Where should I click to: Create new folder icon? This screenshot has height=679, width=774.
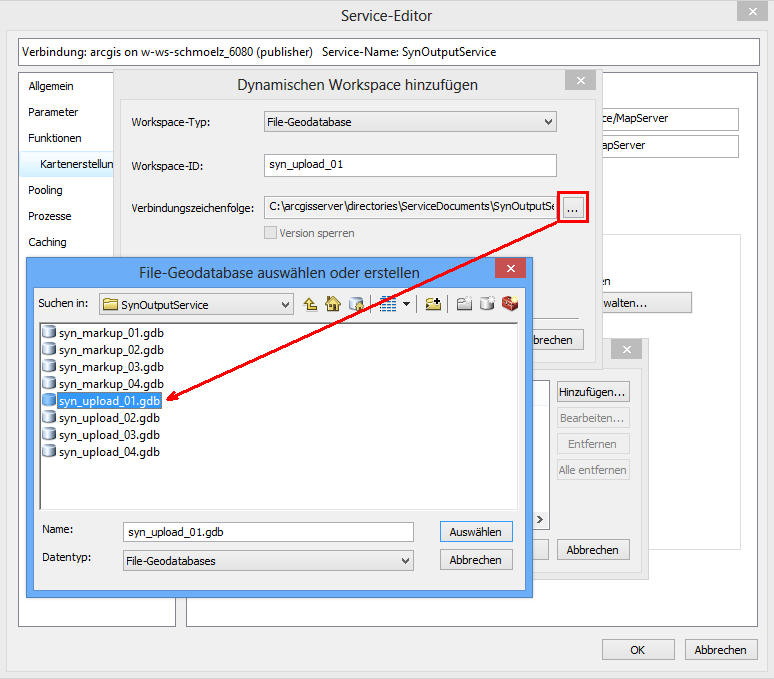tap(464, 304)
